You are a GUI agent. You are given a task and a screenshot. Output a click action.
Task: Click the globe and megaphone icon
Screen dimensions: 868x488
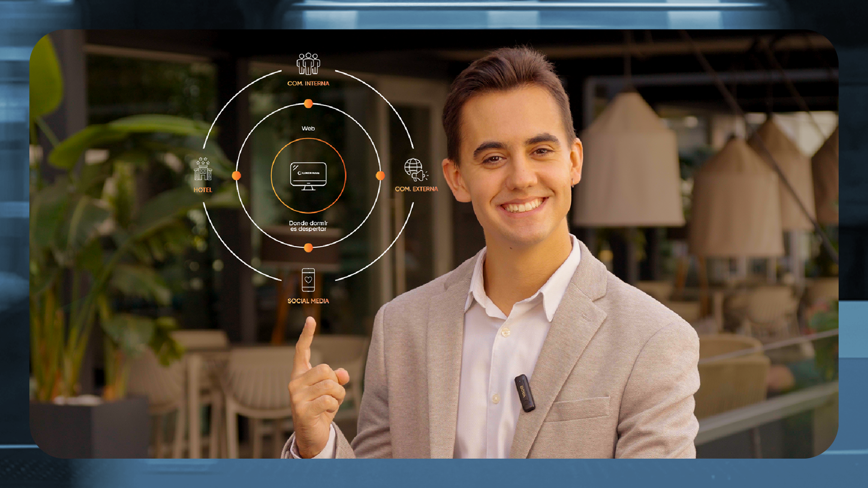416,170
